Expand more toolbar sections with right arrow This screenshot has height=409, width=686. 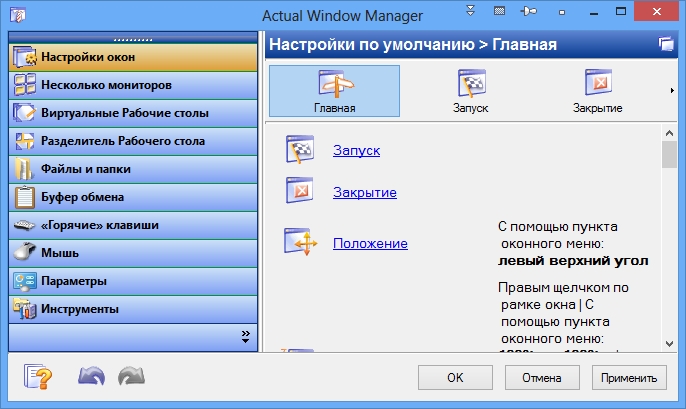pyautogui.click(x=671, y=91)
